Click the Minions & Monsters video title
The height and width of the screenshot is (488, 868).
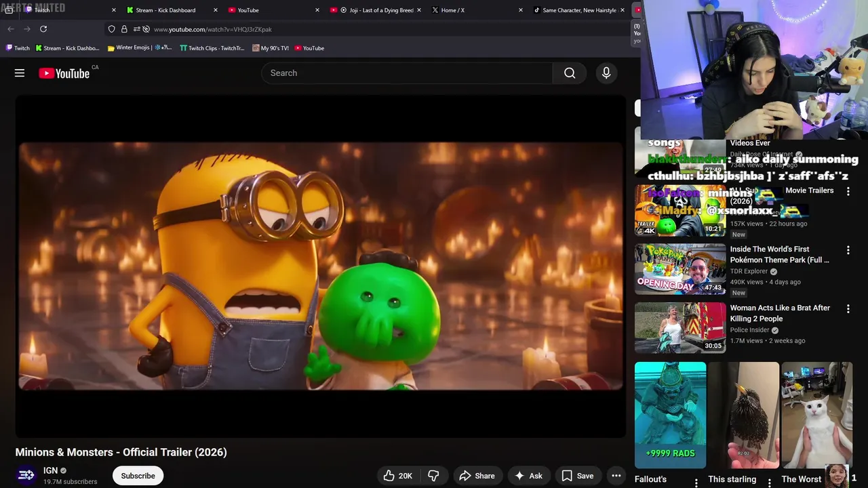(x=121, y=452)
